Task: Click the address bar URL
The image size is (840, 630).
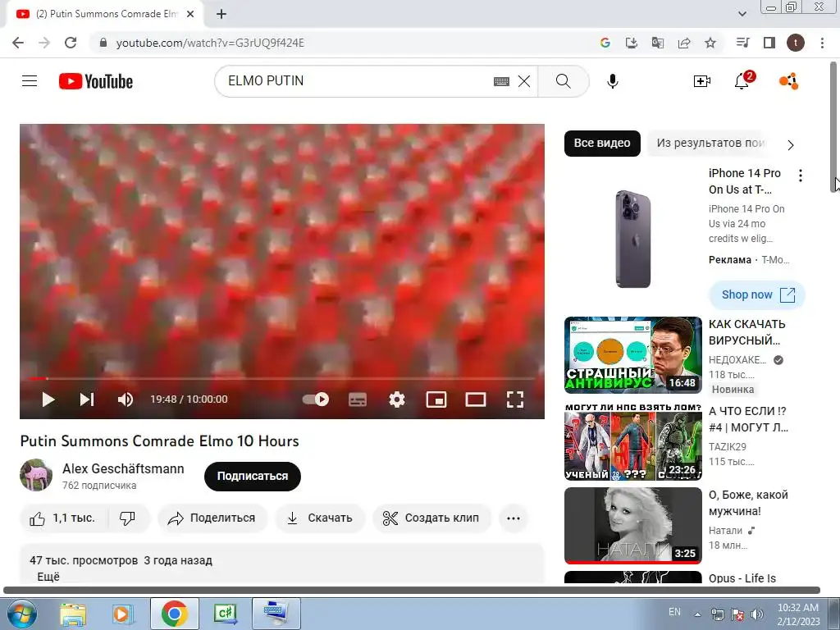Action: coord(210,43)
